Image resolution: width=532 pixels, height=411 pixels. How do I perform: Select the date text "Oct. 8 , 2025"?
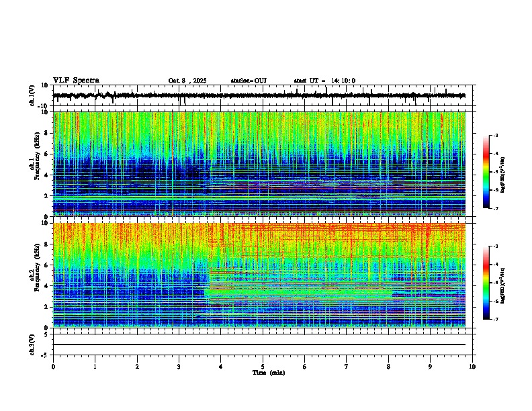click(x=187, y=81)
